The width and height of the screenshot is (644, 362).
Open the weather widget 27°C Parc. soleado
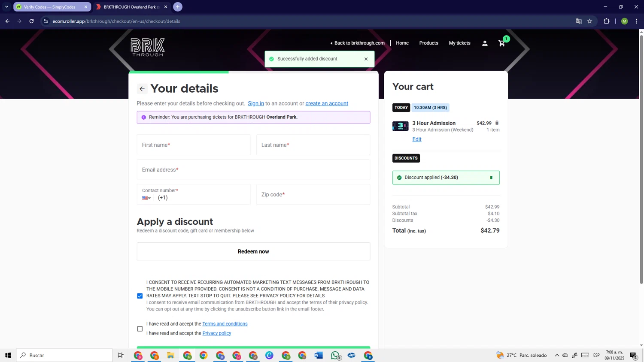[x=522, y=355]
